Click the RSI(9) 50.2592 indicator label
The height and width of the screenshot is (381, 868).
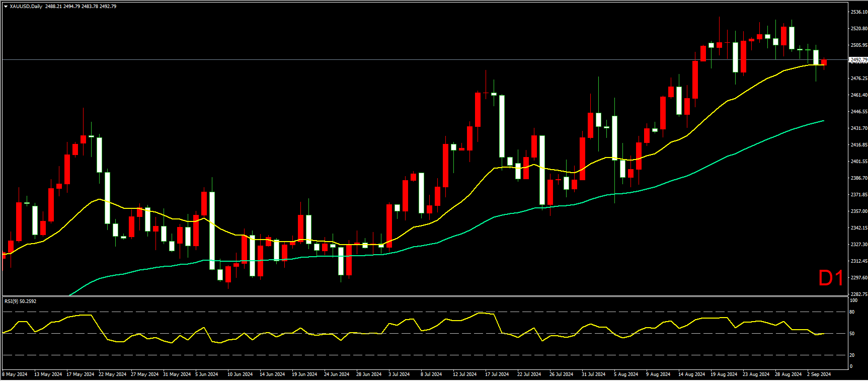(21, 301)
